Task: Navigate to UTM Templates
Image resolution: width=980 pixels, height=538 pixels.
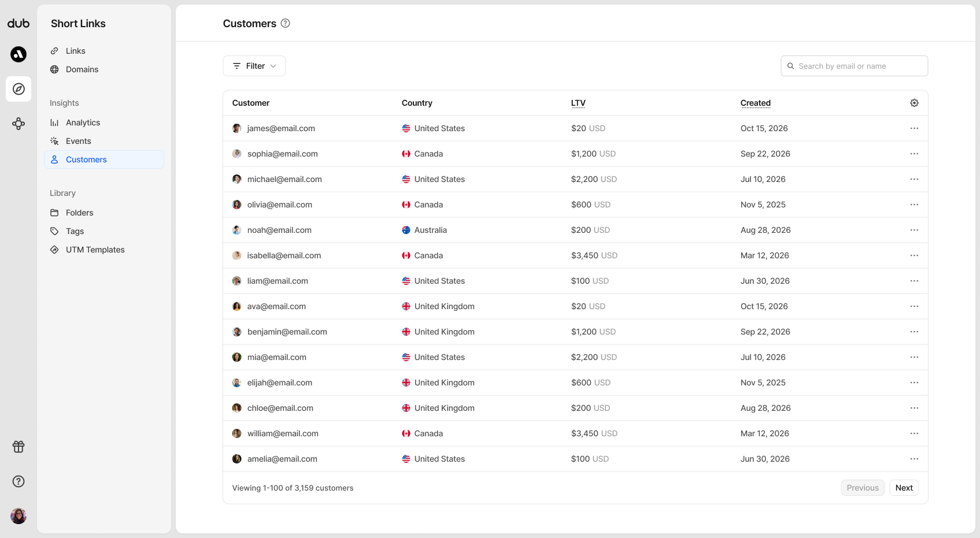Action: click(x=95, y=250)
